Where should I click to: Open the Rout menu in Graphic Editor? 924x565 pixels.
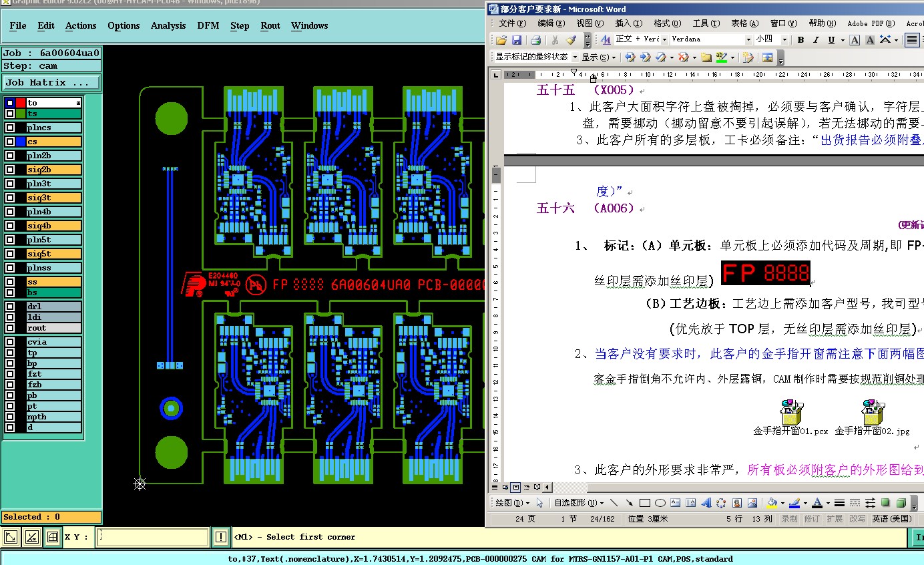click(x=270, y=25)
